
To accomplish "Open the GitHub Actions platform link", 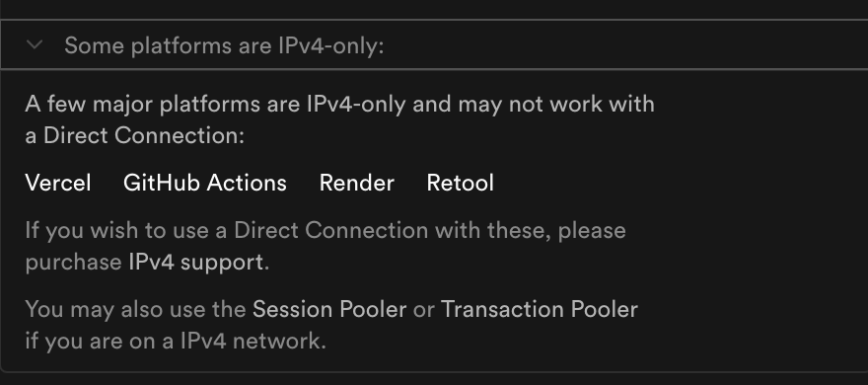I will (205, 183).
